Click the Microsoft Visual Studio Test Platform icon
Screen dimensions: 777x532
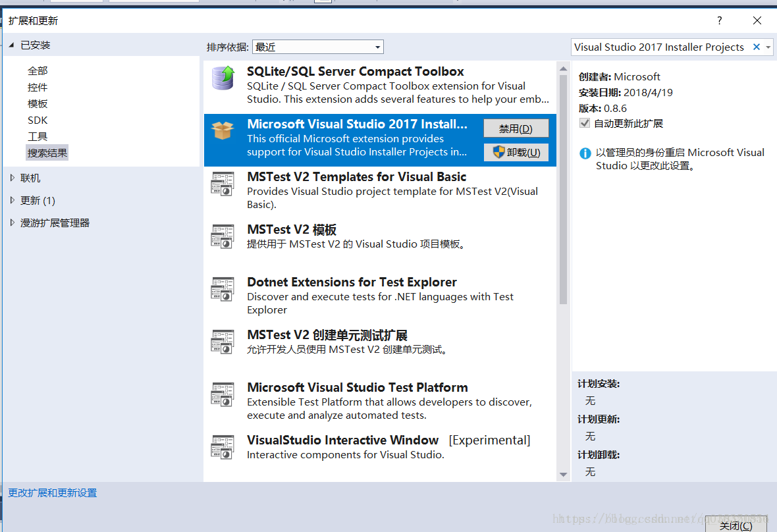(x=223, y=394)
